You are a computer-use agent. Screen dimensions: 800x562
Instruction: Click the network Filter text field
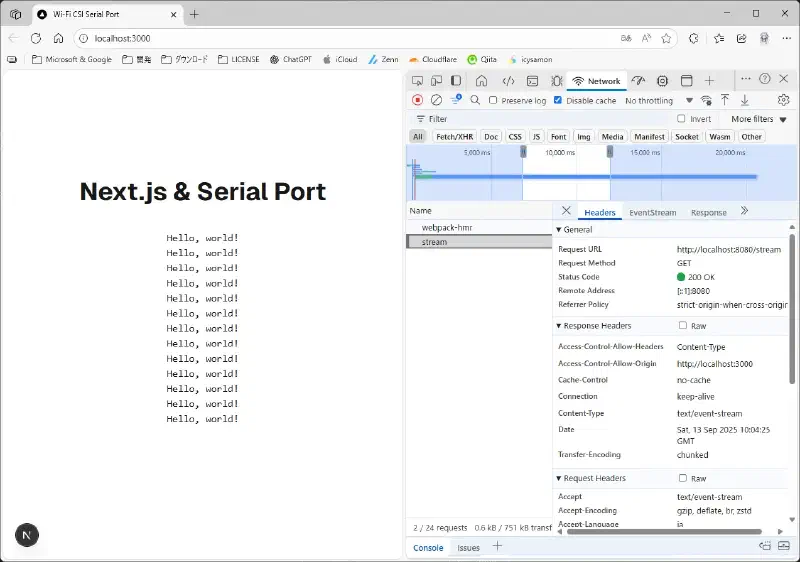click(x=541, y=119)
